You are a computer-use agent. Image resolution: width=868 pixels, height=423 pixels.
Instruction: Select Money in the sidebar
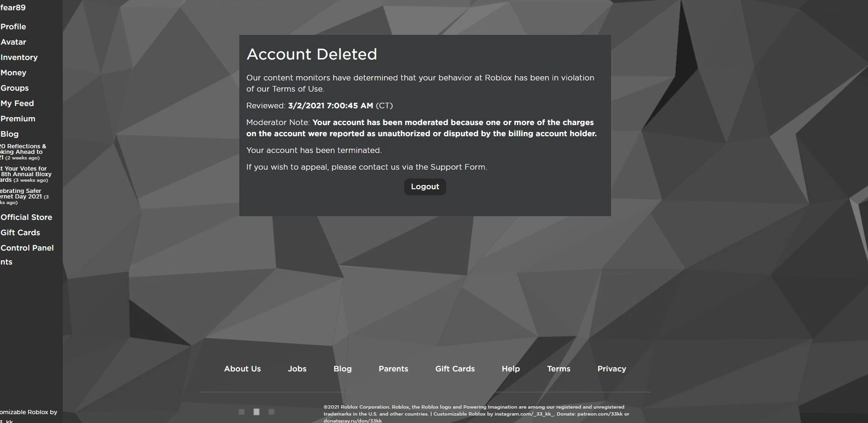click(x=13, y=73)
